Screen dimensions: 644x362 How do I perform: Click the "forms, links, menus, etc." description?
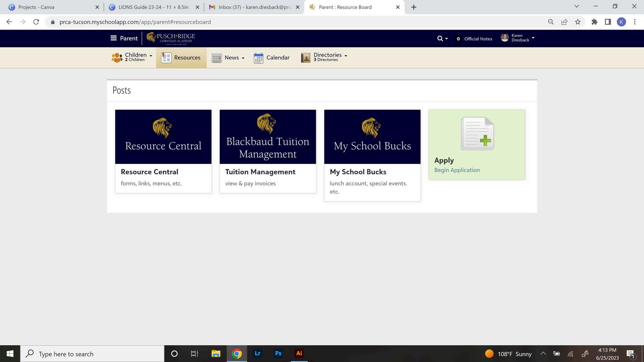click(x=151, y=184)
